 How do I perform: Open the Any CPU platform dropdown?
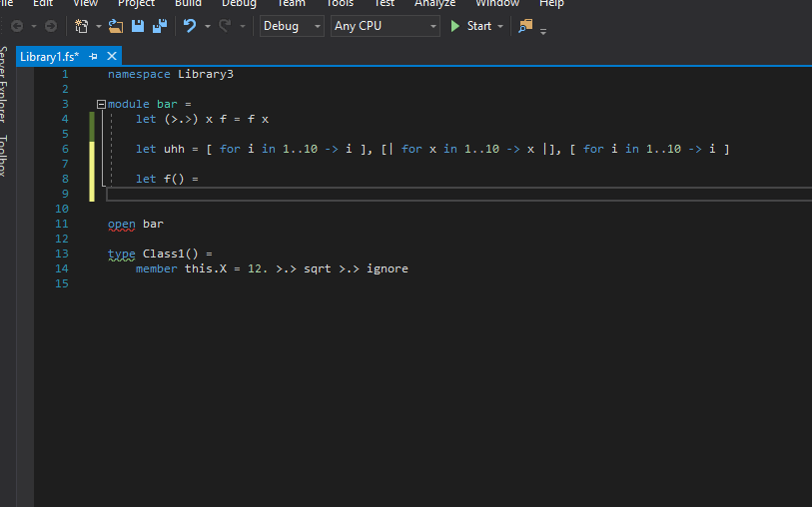[386, 26]
